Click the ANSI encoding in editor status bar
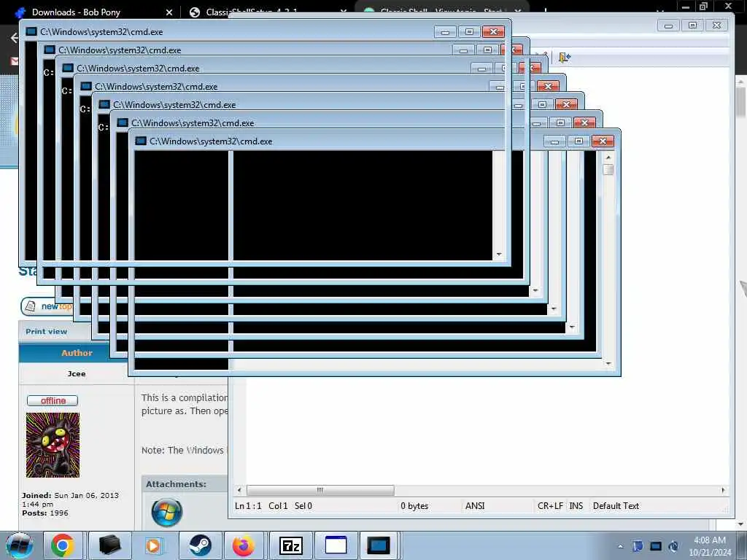Screen dimensions: 747x560 click(474, 506)
